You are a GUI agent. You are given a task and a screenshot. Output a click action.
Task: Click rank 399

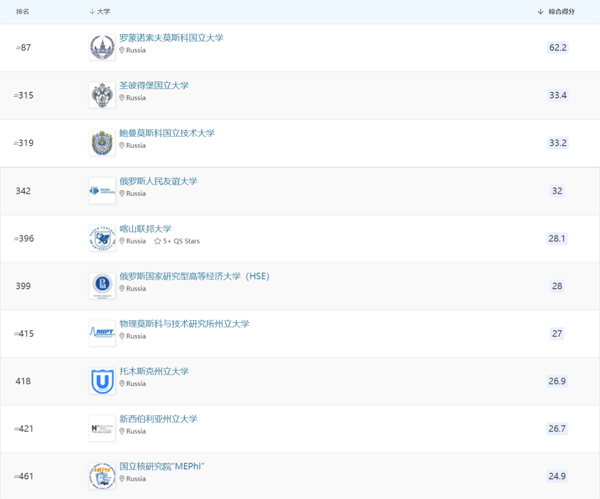point(23,286)
